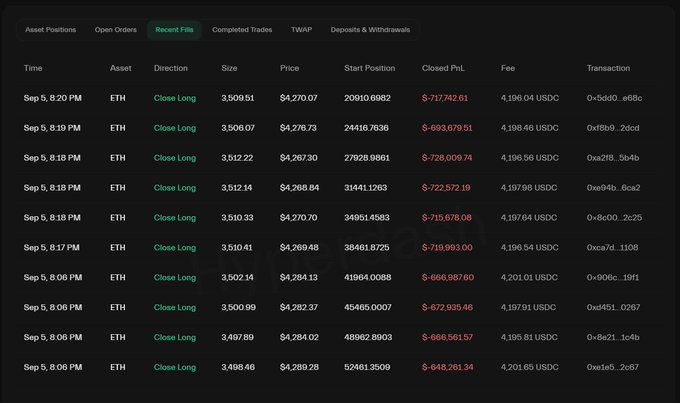This screenshot has height=403, width=680.
Task: Show Deposits & Withdrawals tab
Action: coord(370,30)
